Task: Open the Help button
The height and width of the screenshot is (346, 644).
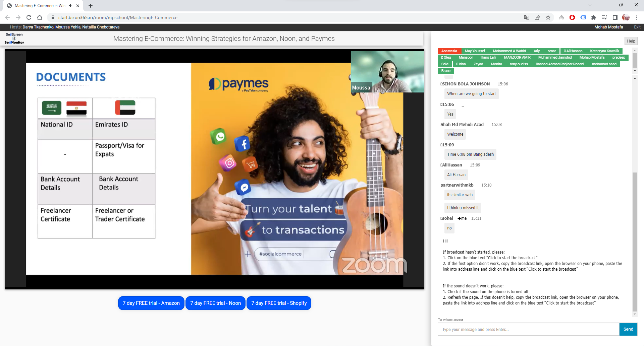Action: 631,41
